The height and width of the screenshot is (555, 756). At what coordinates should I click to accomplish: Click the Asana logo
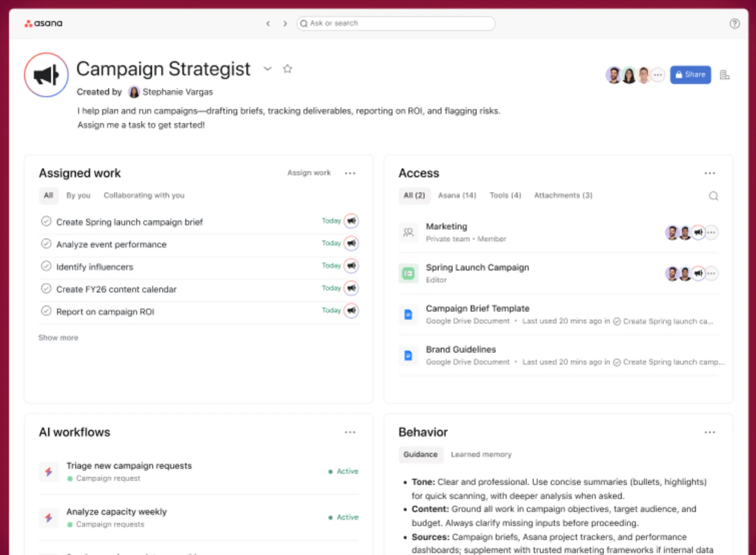(44, 24)
